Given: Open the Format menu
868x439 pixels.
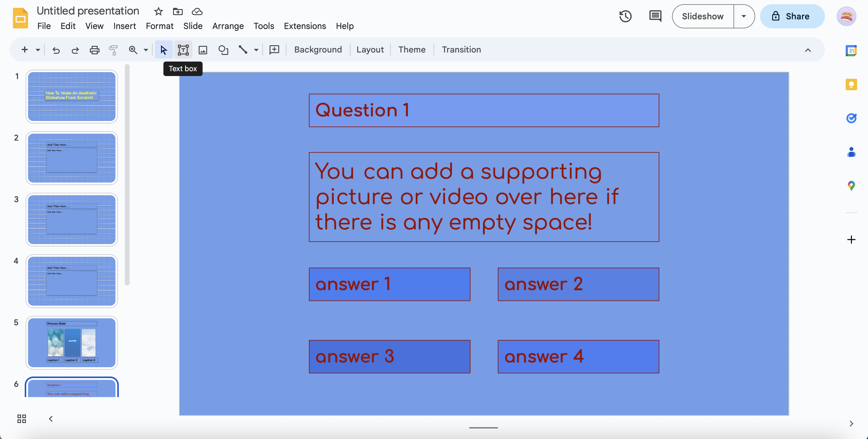Looking at the screenshot, I should click(x=160, y=25).
